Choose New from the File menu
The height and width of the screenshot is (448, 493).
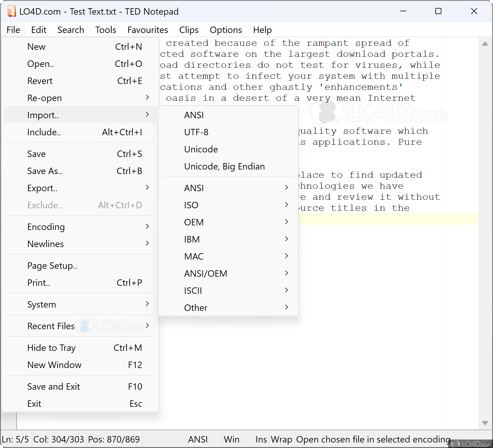click(80, 47)
